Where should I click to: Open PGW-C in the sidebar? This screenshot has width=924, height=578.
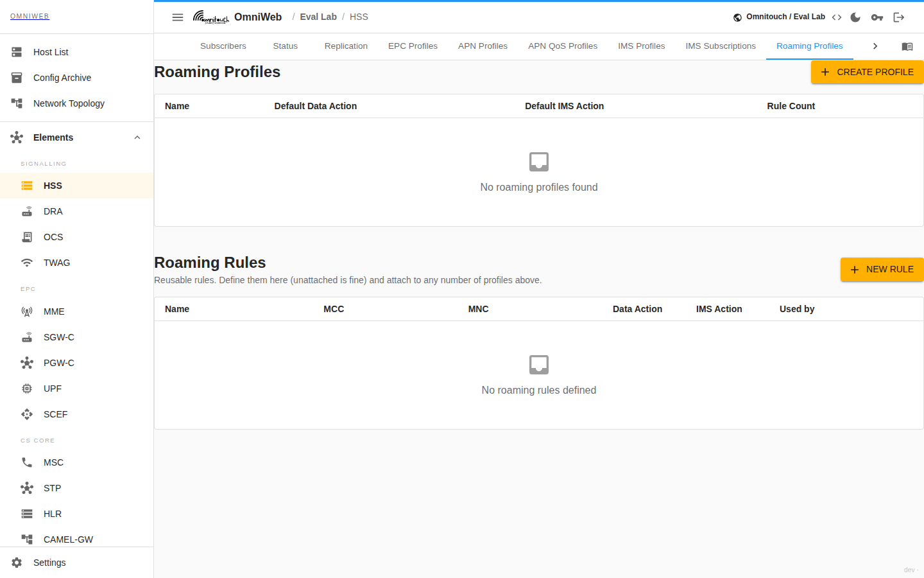76,363
